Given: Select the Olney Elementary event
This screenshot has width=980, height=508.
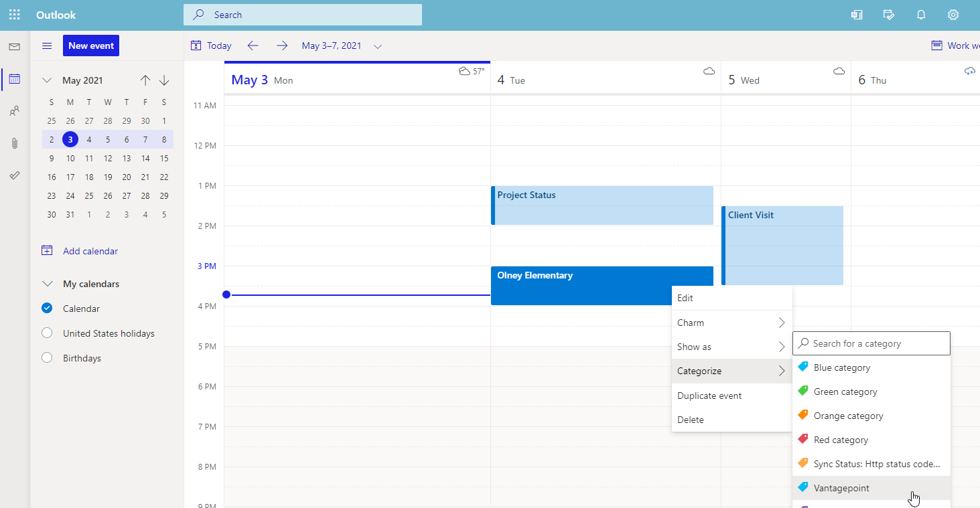Looking at the screenshot, I should tap(602, 286).
